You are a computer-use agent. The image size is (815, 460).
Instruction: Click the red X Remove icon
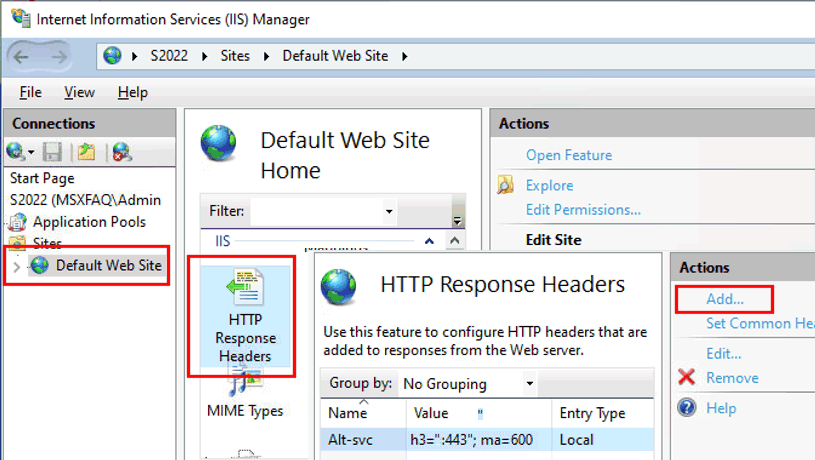click(x=687, y=377)
